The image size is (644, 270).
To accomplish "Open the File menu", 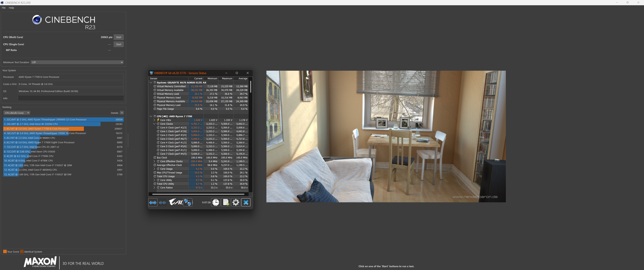I will pos(4,8).
